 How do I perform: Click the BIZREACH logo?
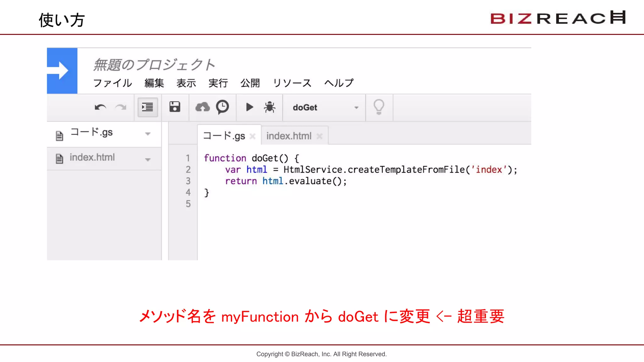coord(558,18)
